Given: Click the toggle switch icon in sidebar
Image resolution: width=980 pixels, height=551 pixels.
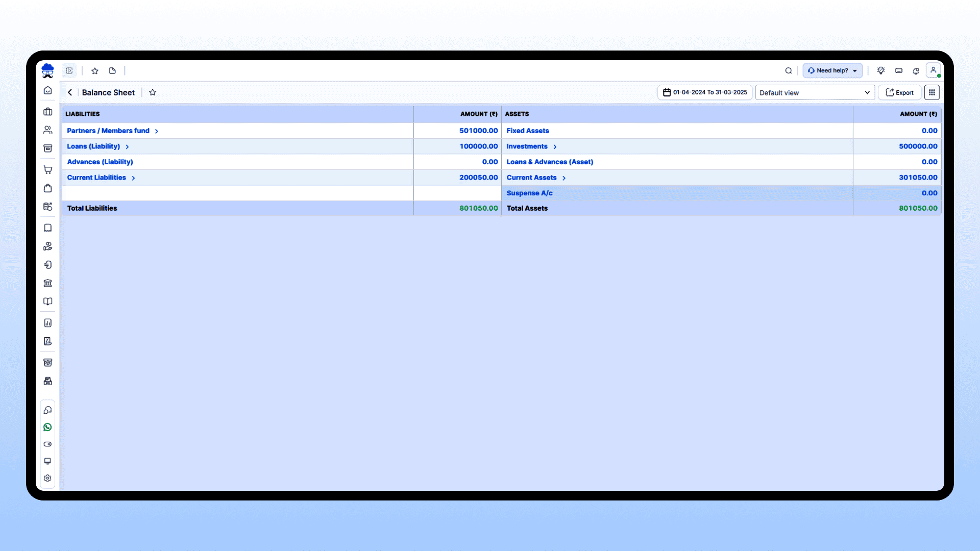Looking at the screenshot, I should coord(47,444).
